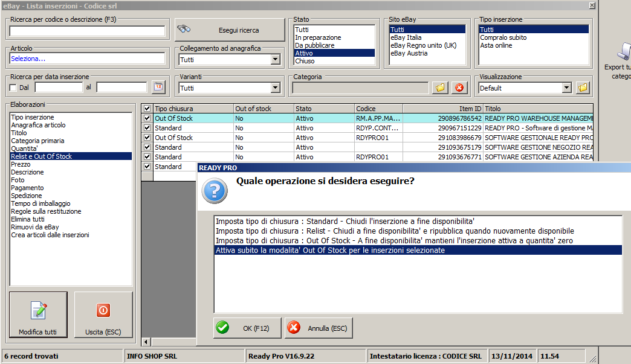Open the Categoria folder browse icon
631x364 pixels.
440,88
